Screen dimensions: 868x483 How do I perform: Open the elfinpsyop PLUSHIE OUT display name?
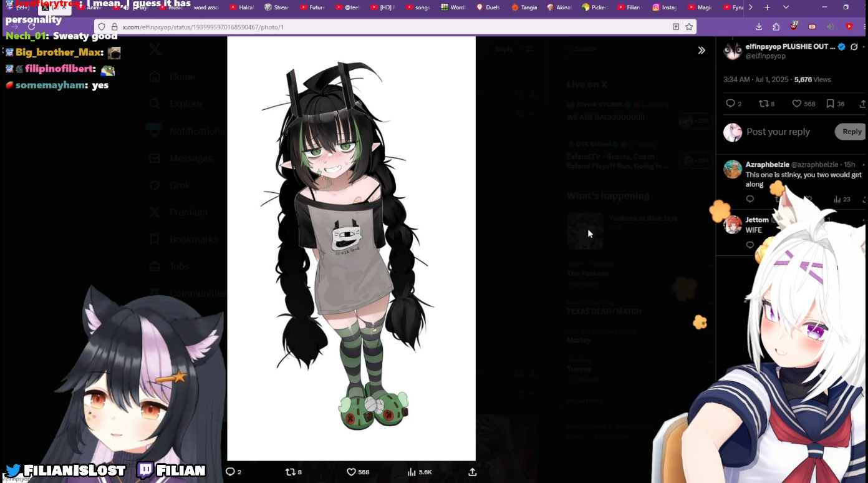790,47
